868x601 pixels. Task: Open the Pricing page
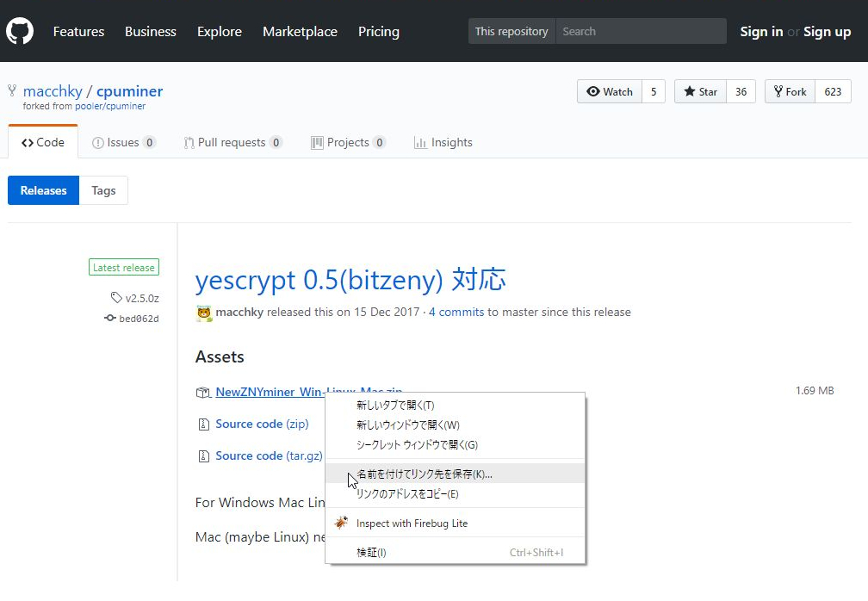click(x=379, y=32)
